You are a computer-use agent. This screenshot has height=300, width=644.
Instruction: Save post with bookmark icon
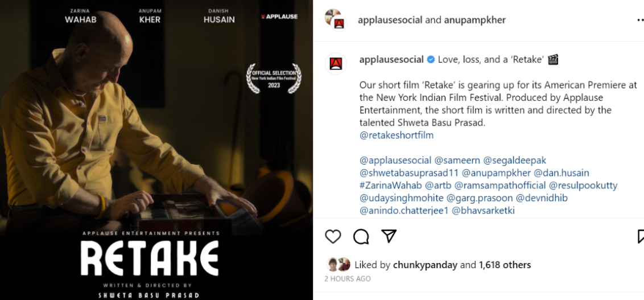pyautogui.click(x=641, y=237)
